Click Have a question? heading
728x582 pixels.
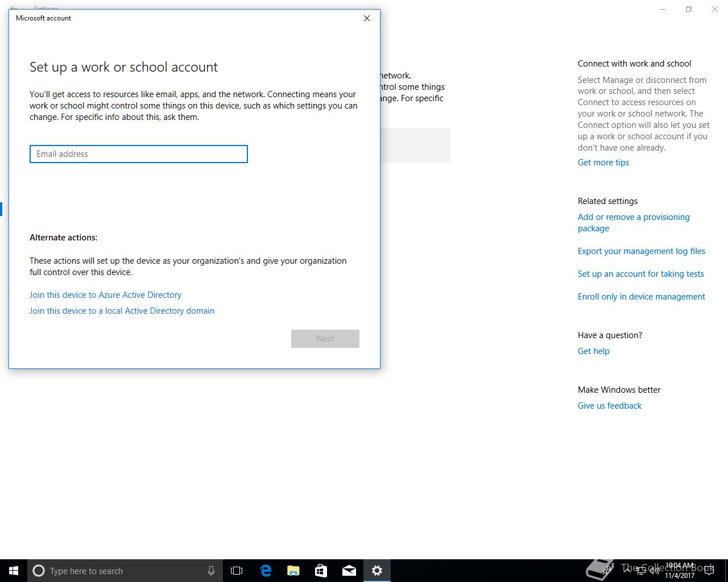(610, 335)
